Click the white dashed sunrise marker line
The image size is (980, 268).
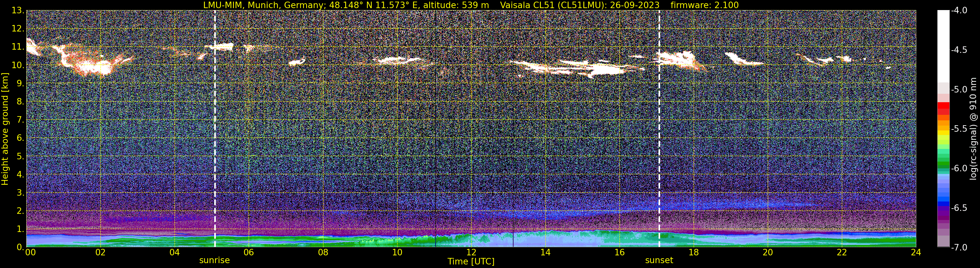point(215,128)
